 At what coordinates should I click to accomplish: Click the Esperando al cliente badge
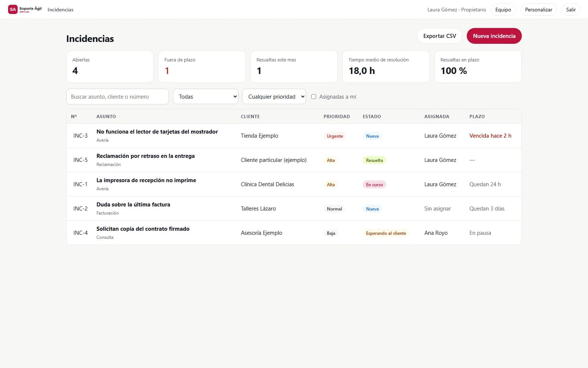[386, 233]
